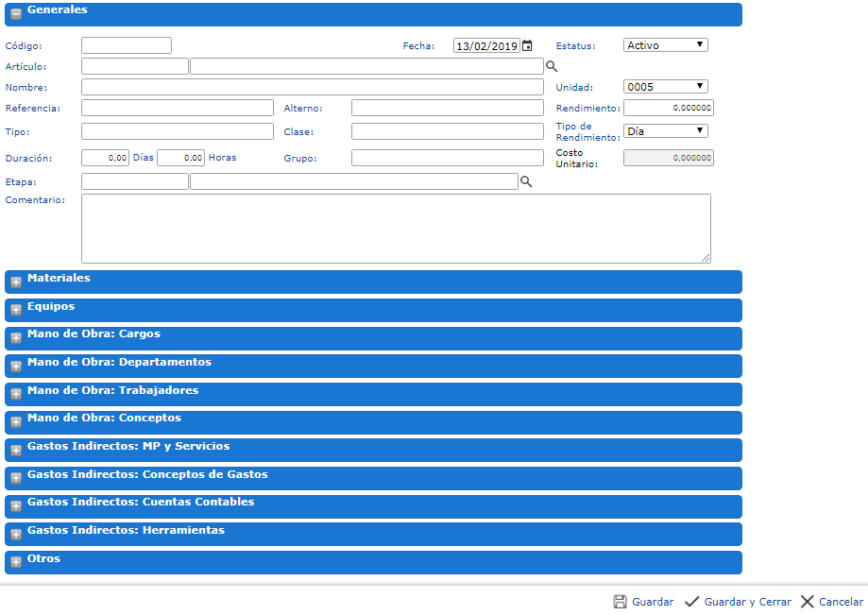Click the Guardar y Cerrar checkmark icon
Screen dimensions: 868x615
691,602
